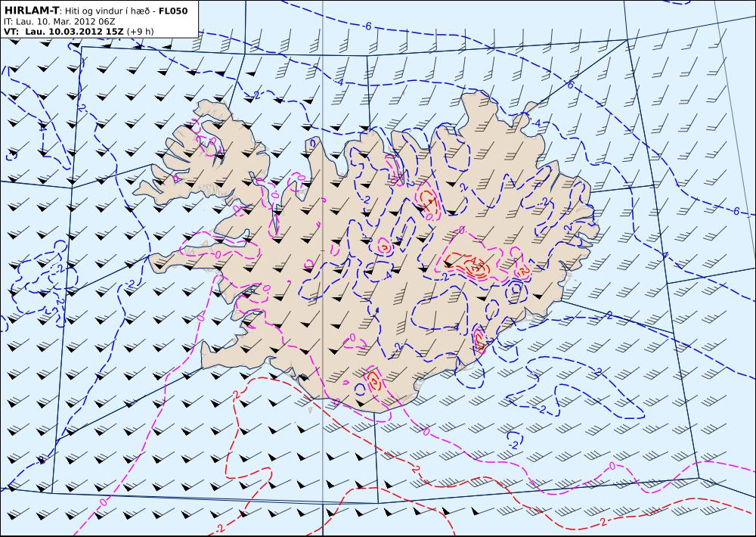Viewport: 756px width, 537px height.
Task: Click the HIRLAM-T model title text
Action: pos(31,11)
